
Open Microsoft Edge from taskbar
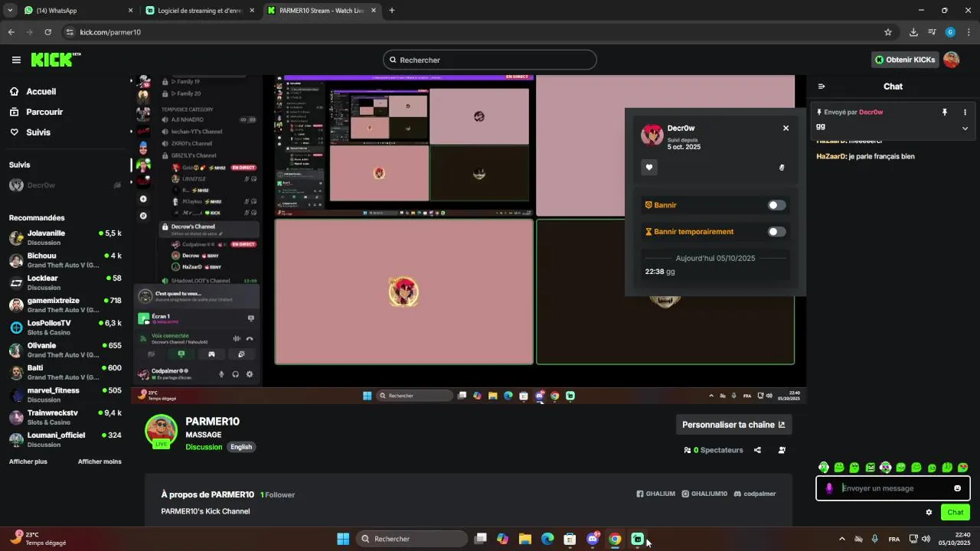(547, 539)
